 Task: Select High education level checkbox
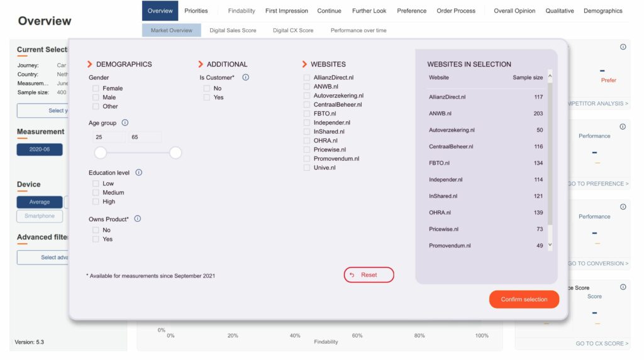click(96, 202)
